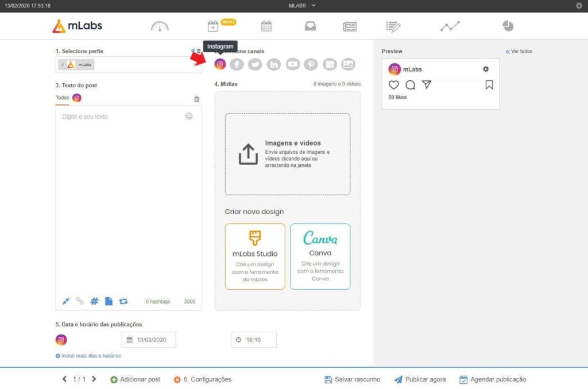Image resolution: width=588 pixels, height=389 pixels.
Task: Create a design with mLabs Studio
Action: (255, 256)
